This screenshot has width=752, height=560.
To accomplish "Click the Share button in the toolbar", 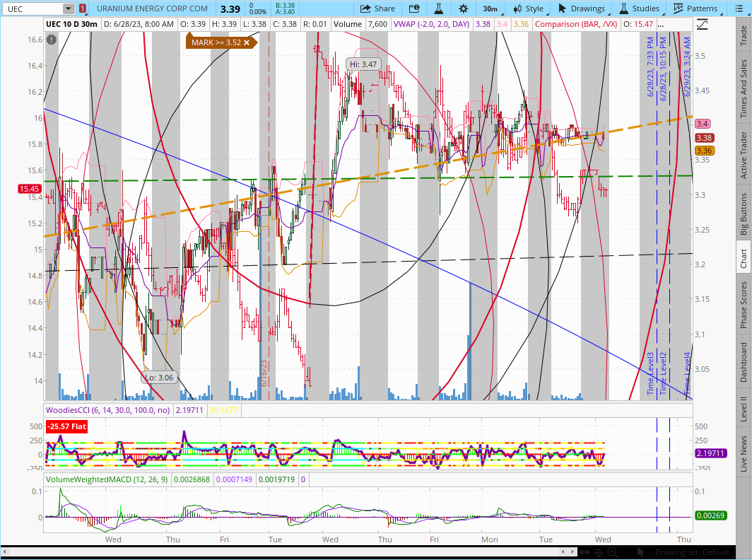I will point(377,8).
